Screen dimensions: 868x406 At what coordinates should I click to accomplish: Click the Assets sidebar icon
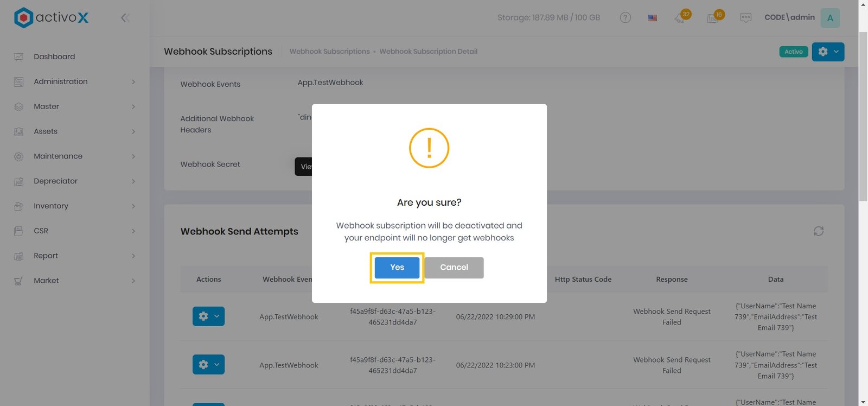[18, 132]
